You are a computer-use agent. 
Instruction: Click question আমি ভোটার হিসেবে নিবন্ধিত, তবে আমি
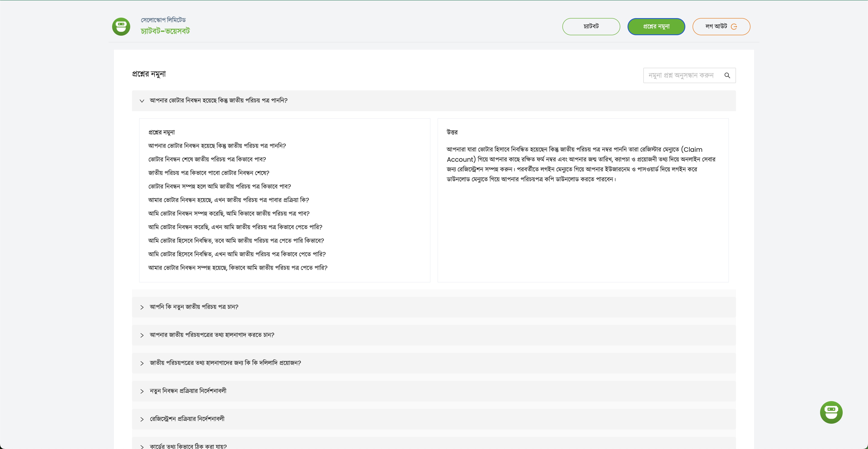[x=236, y=241]
